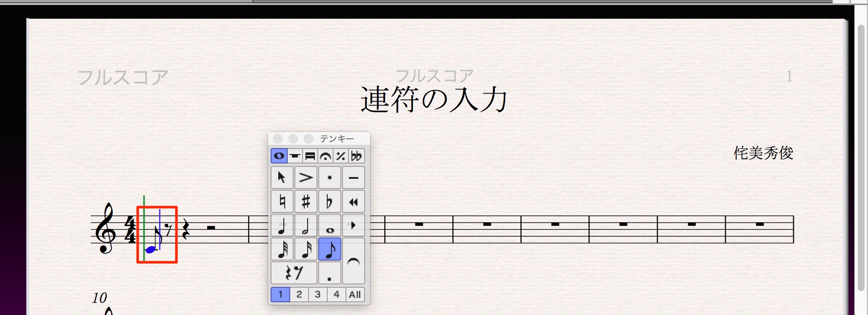Open the Jazz articulations keypad layout

pos(341,156)
